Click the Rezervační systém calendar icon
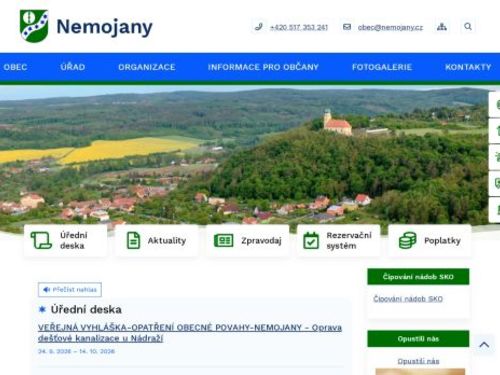The width and height of the screenshot is (500, 375). [x=311, y=240]
